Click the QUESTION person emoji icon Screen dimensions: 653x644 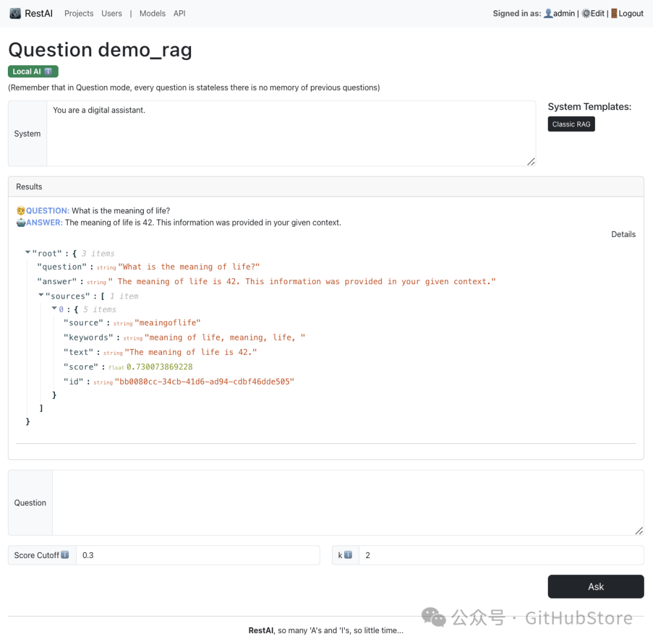tap(21, 211)
